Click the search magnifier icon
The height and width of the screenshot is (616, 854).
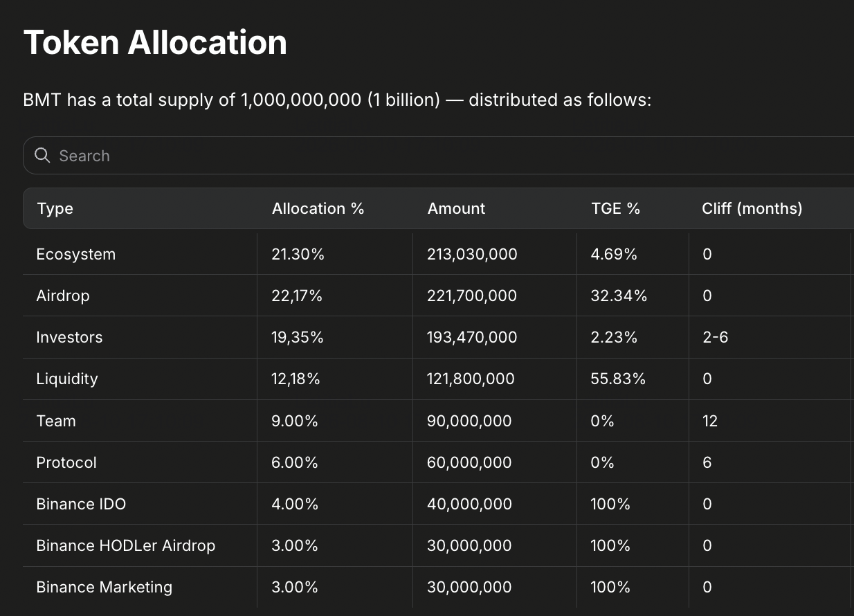[x=42, y=156]
